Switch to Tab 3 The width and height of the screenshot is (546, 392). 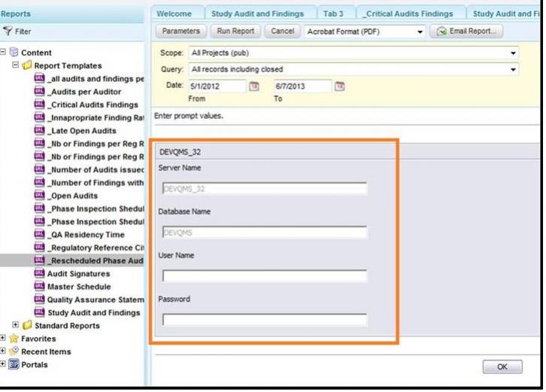click(336, 14)
